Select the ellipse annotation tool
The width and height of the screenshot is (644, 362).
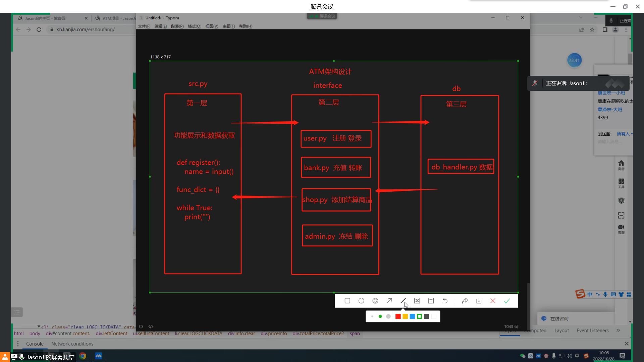(x=361, y=301)
